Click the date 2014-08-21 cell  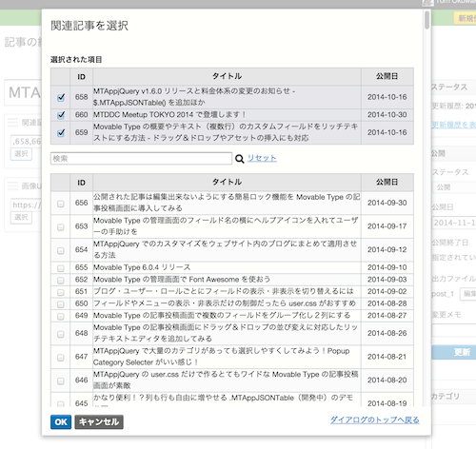pyautogui.click(x=387, y=357)
